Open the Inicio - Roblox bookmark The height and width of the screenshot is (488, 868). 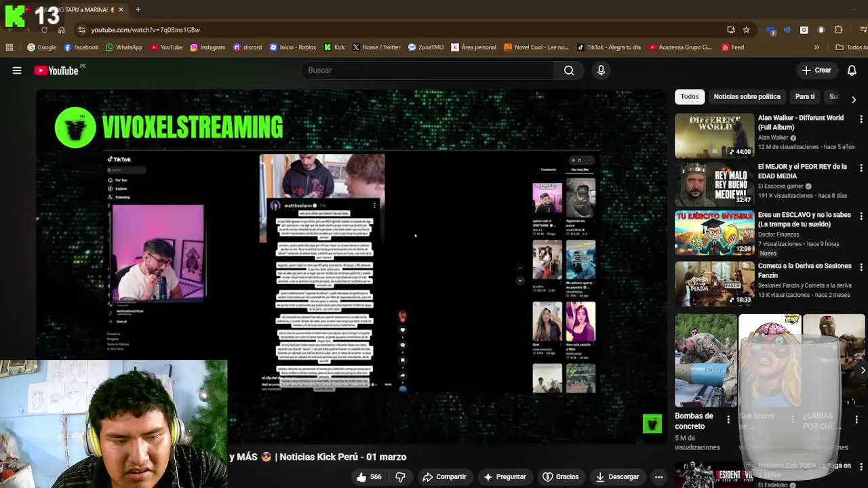point(293,47)
